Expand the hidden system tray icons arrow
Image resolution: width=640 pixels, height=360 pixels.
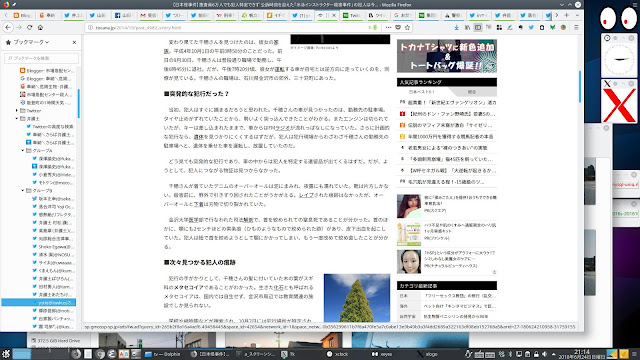click(553, 354)
